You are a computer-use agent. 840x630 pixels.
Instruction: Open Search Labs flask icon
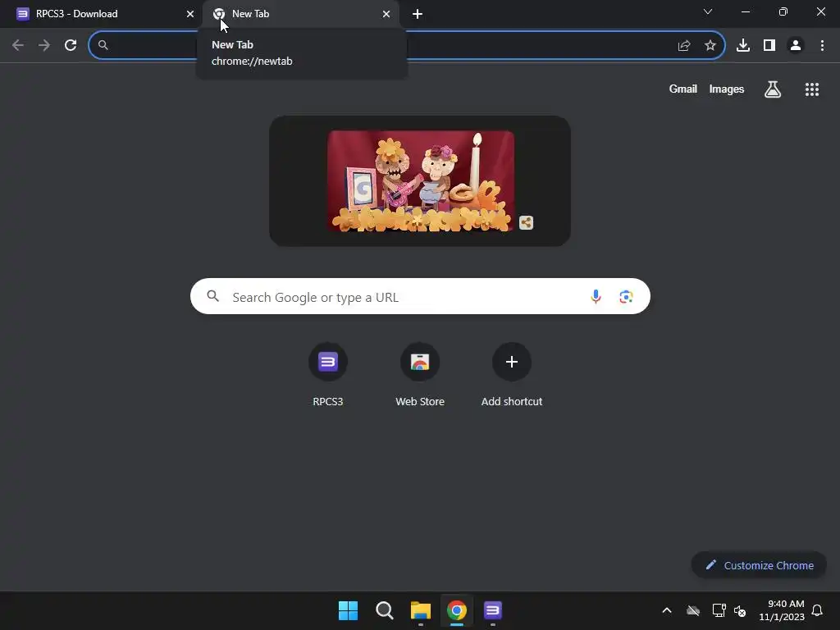pos(773,89)
